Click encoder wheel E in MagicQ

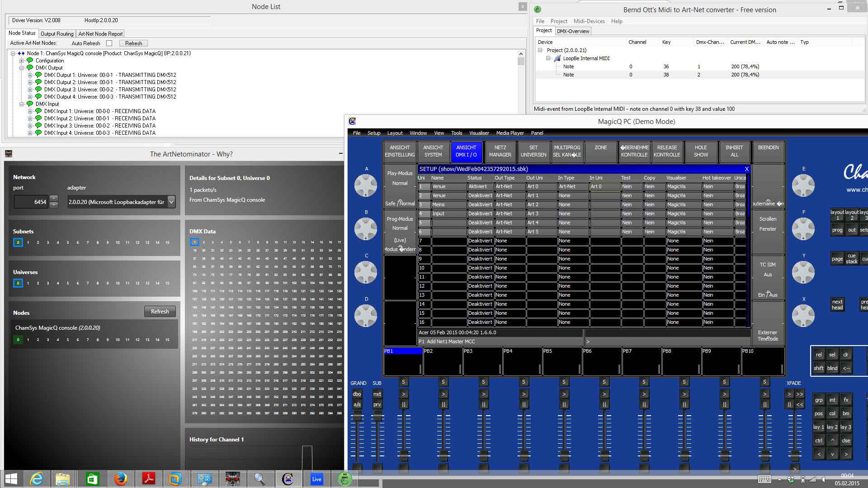click(x=803, y=185)
